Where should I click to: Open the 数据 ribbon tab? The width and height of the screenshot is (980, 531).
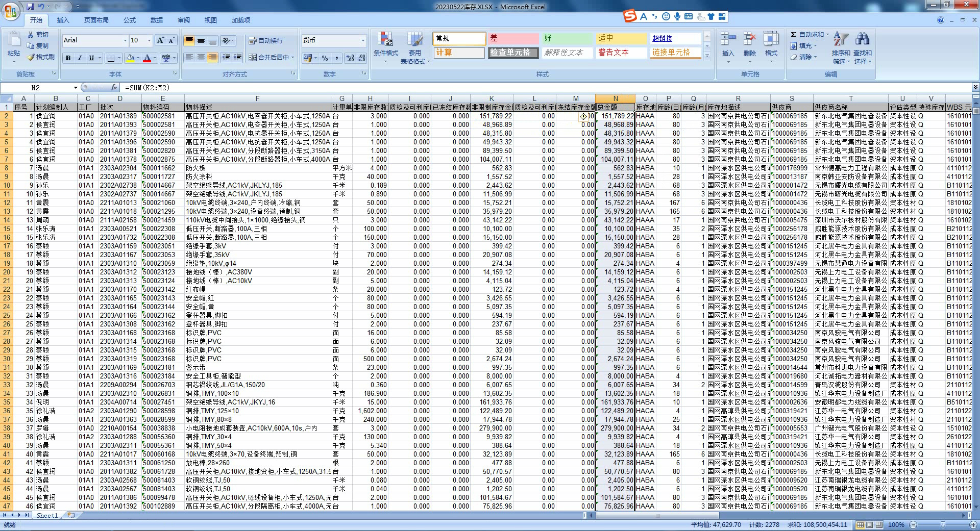click(157, 20)
